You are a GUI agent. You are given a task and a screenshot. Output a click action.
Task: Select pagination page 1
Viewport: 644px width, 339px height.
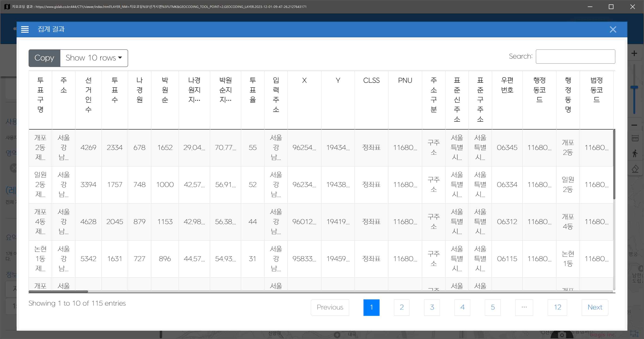(371, 307)
